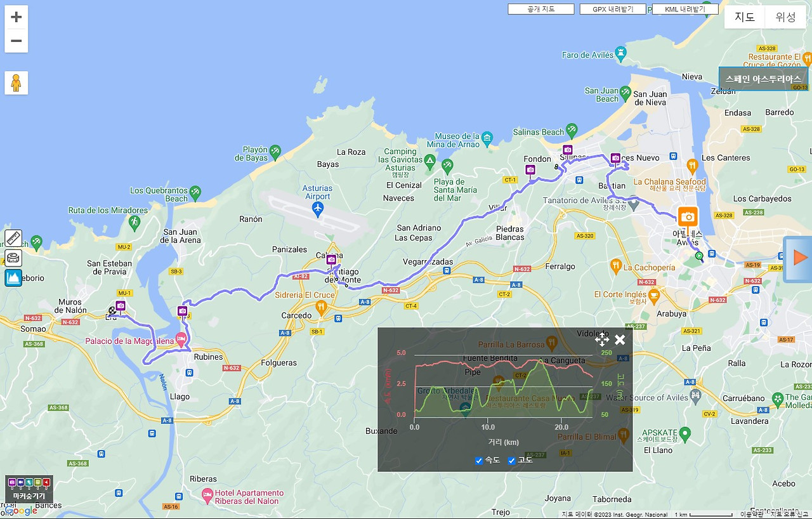Click the 공개 지도 button

pyautogui.click(x=541, y=10)
